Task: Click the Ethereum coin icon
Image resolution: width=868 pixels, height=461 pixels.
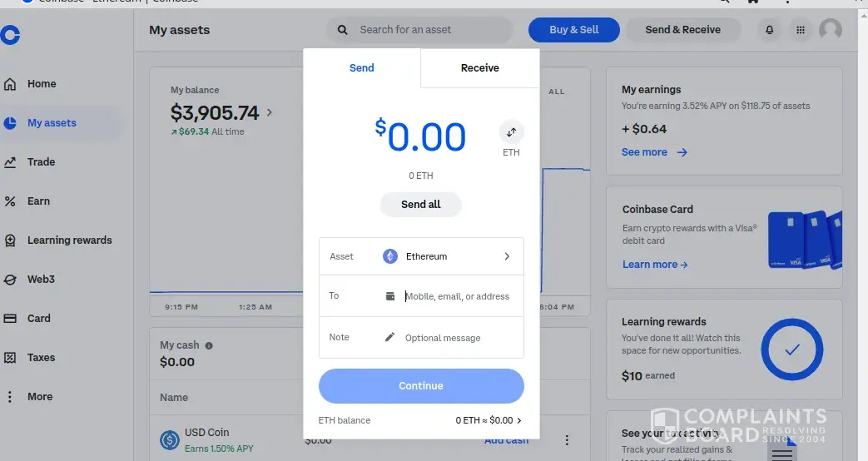Action: [390, 256]
